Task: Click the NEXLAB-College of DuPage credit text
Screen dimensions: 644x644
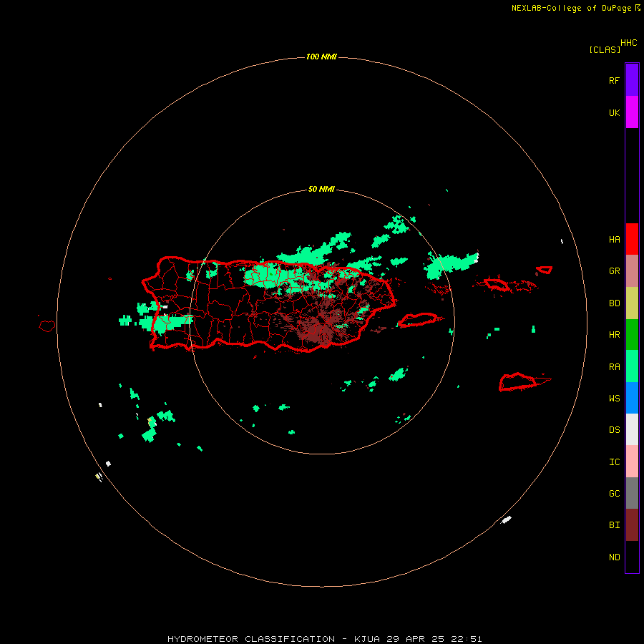Action: pos(571,8)
